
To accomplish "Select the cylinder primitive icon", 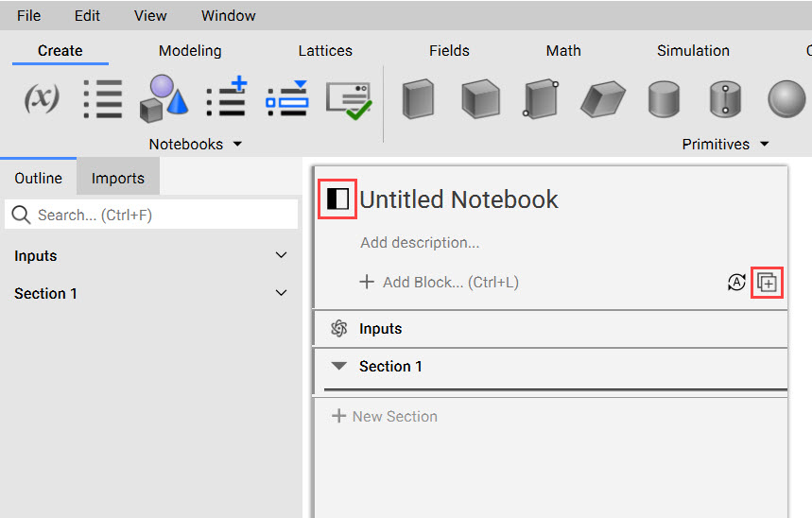I will [664, 99].
